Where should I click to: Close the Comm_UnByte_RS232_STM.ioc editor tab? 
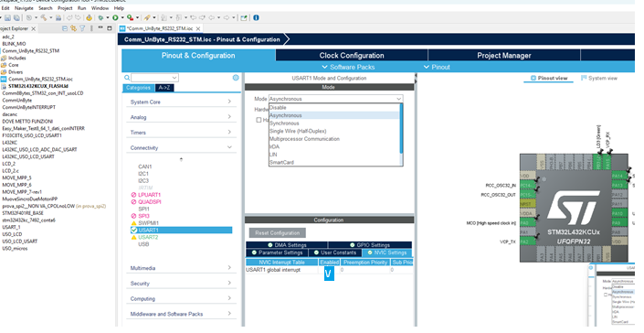tap(198, 28)
